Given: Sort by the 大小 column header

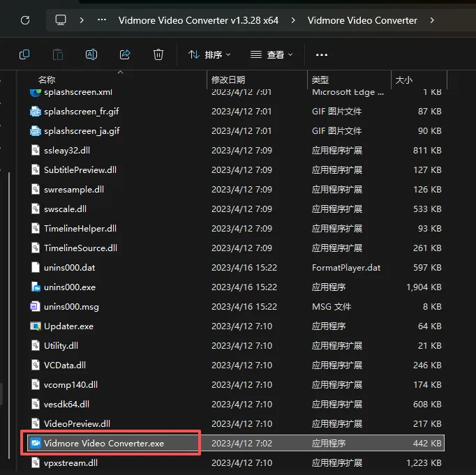Looking at the screenshot, I should click(x=403, y=80).
